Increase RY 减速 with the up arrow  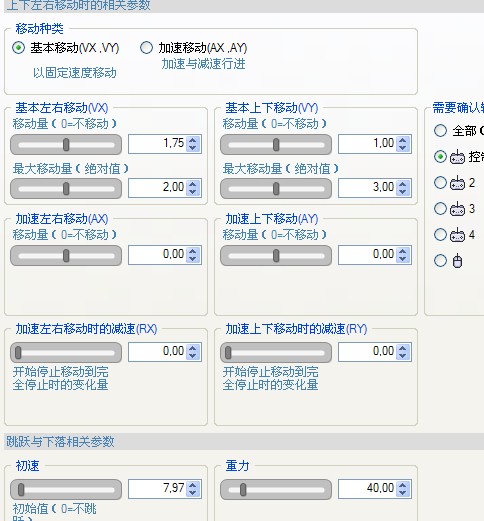click(403, 348)
